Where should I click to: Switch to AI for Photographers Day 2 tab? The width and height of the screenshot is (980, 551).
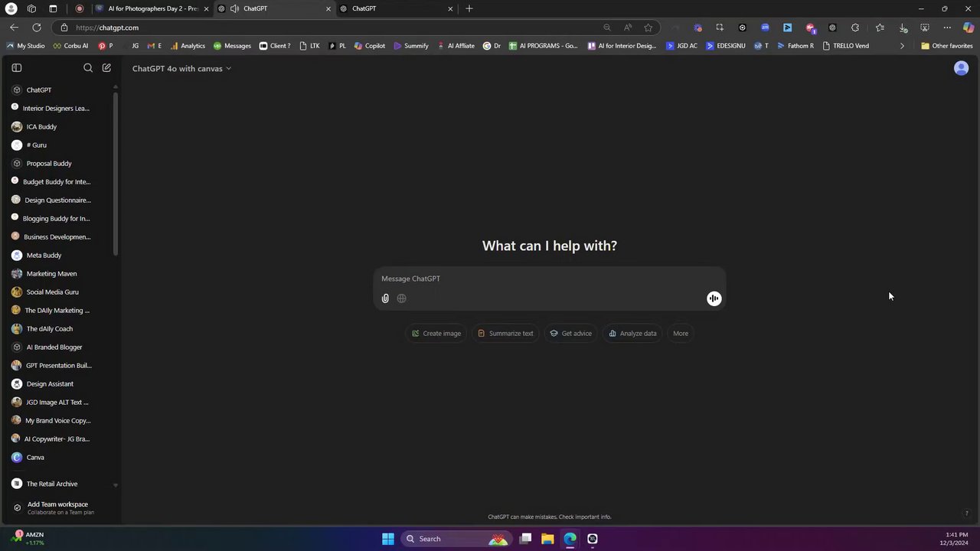pyautogui.click(x=152, y=8)
